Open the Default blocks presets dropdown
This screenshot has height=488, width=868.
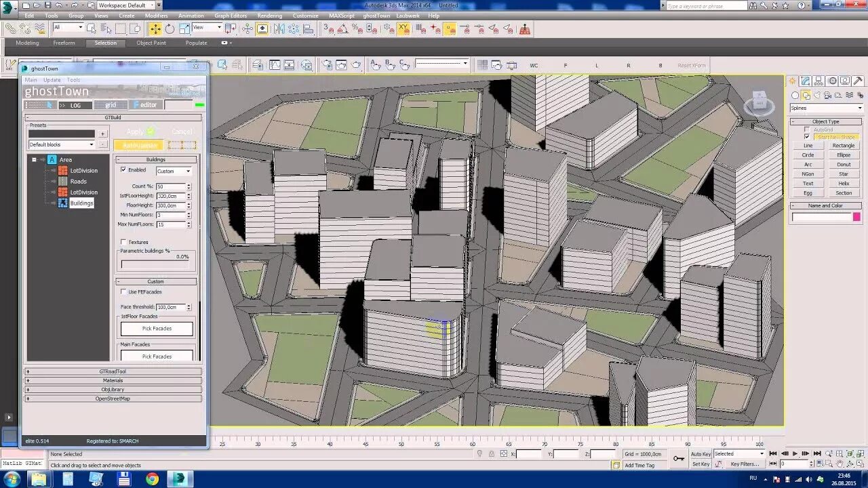[61, 144]
